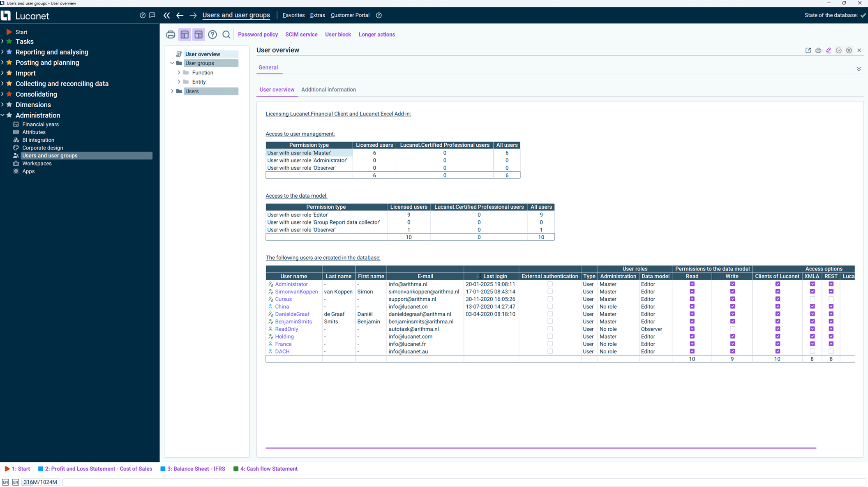The image size is (868, 487).
Task: Open search with the magnifier icon
Action: pyautogui.click(x=226, y=35)
